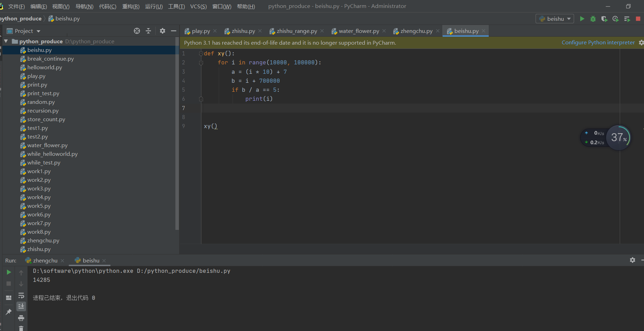Image resolution: width=644 pixels, height=331 pixels.
Task: Toggle scroll to end in the console
Action: click(21, 306)
